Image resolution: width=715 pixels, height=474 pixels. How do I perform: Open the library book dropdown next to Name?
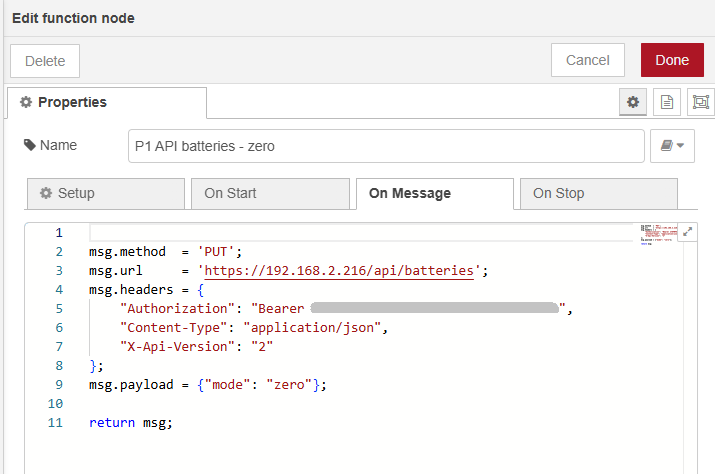click(x=672, y=146)
